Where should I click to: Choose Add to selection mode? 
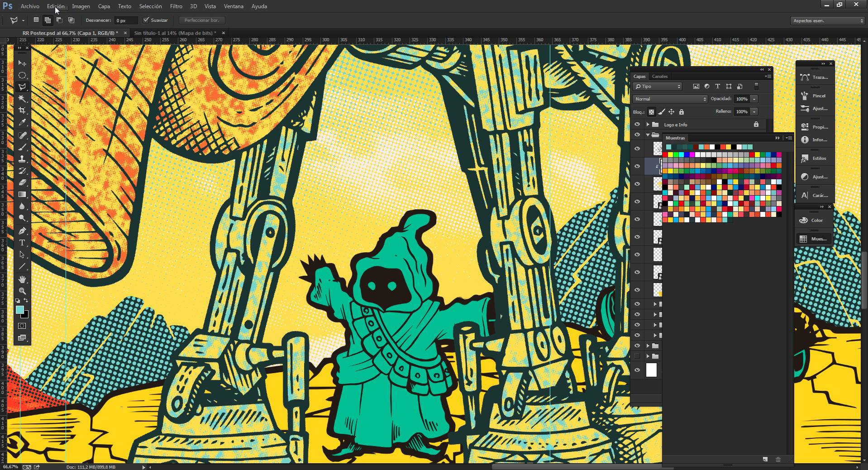click(48, 20)
